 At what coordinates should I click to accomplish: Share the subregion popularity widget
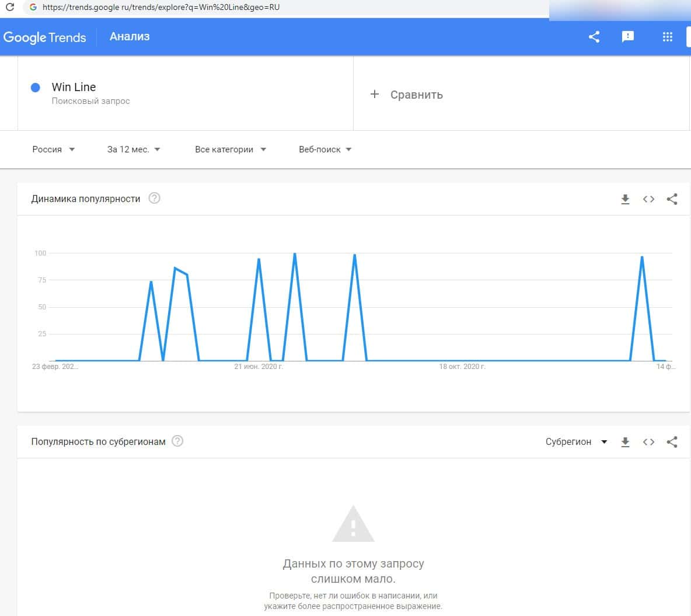click(672, 442)
